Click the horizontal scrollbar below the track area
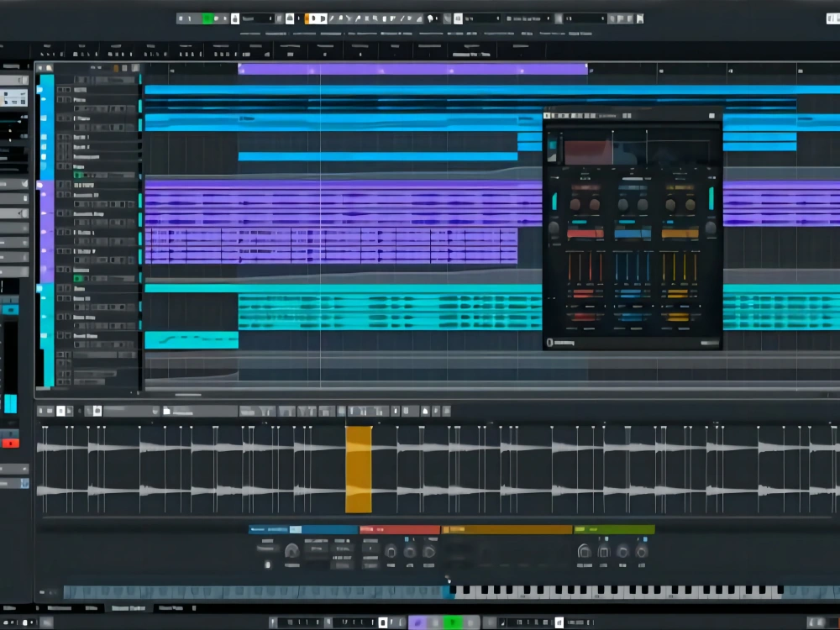 (187, 395)
